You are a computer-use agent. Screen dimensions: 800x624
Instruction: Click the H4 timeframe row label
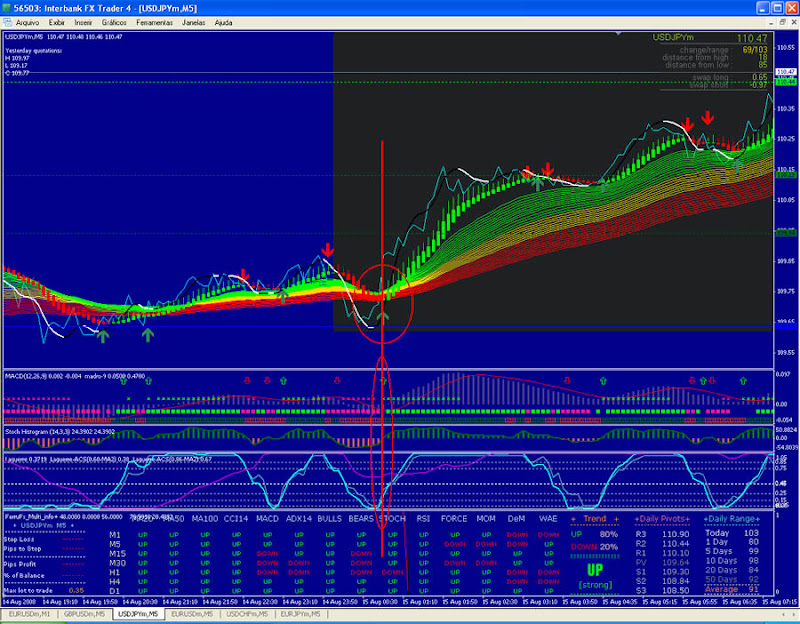click(x=115, y=582)
